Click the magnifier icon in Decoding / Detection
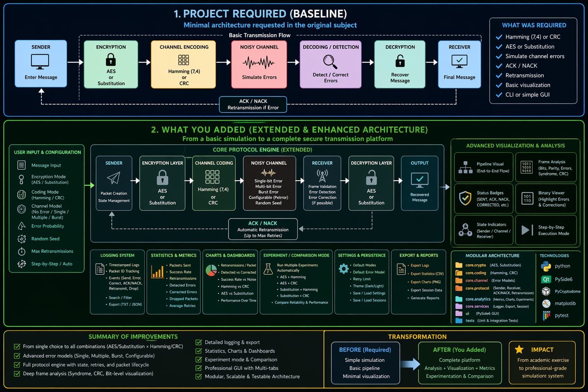The image size is (588, 392). pos(330,61)
